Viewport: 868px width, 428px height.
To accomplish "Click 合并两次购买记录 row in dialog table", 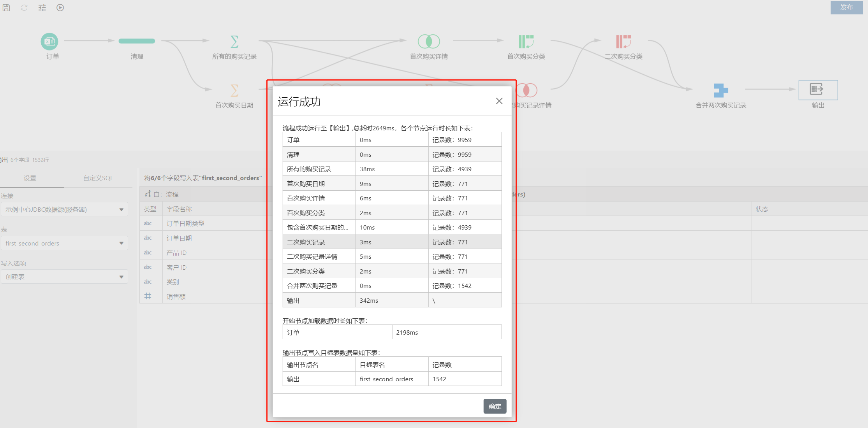I will pyautogui.click(x=392, y=286).
